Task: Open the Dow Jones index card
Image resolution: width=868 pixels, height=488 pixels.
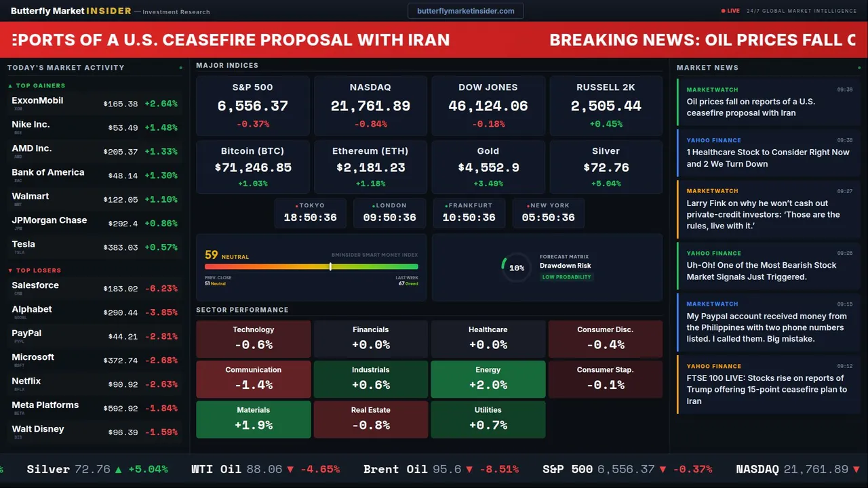Action: tap(488, 106)
